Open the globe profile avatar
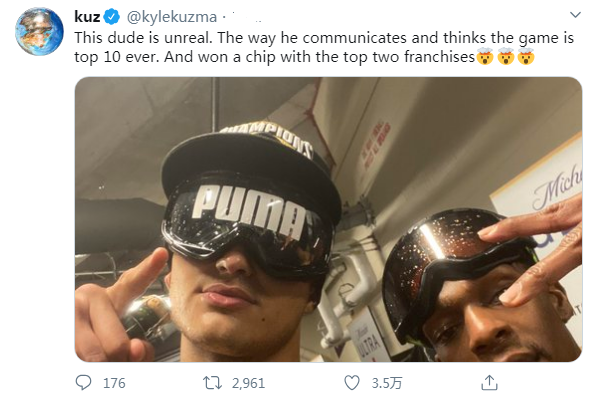The width and height of the screenshot is (597, 401). [x=39, y=31]
